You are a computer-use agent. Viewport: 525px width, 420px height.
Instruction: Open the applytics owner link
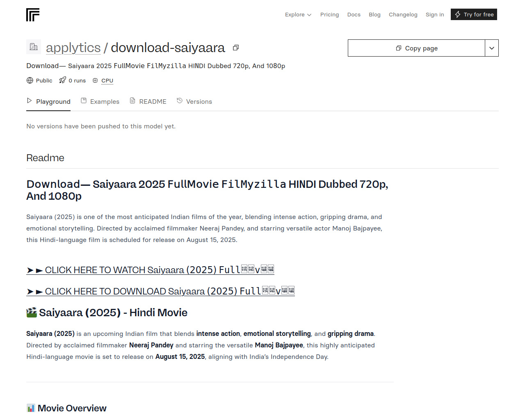pyautogui.click(x=73, y=48)
